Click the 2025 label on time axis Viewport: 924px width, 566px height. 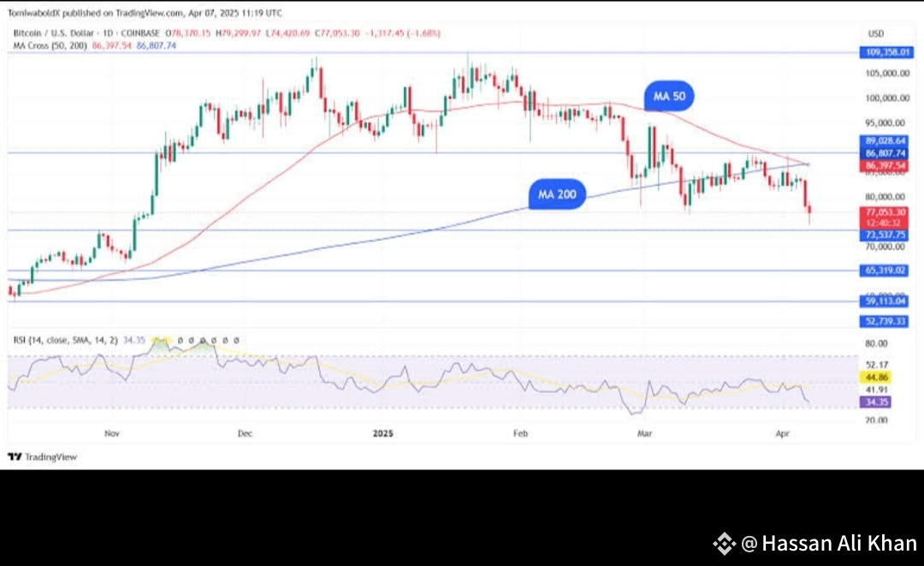pos(383,433)
